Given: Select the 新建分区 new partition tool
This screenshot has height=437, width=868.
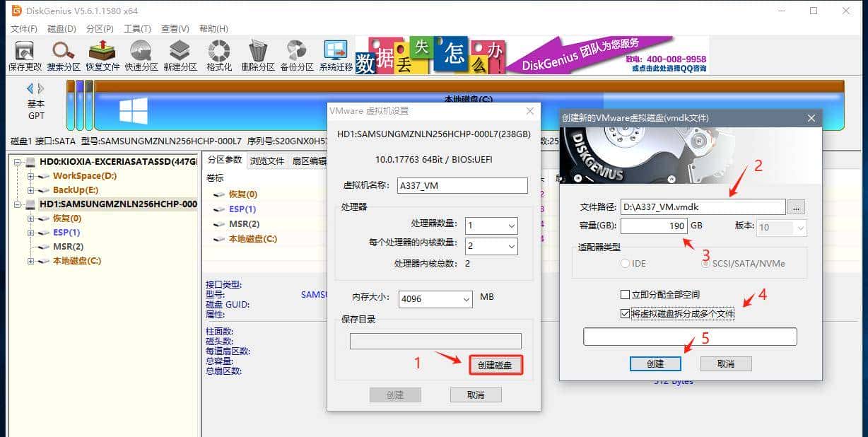Looking at the screenshot, I should coord(180,55).
